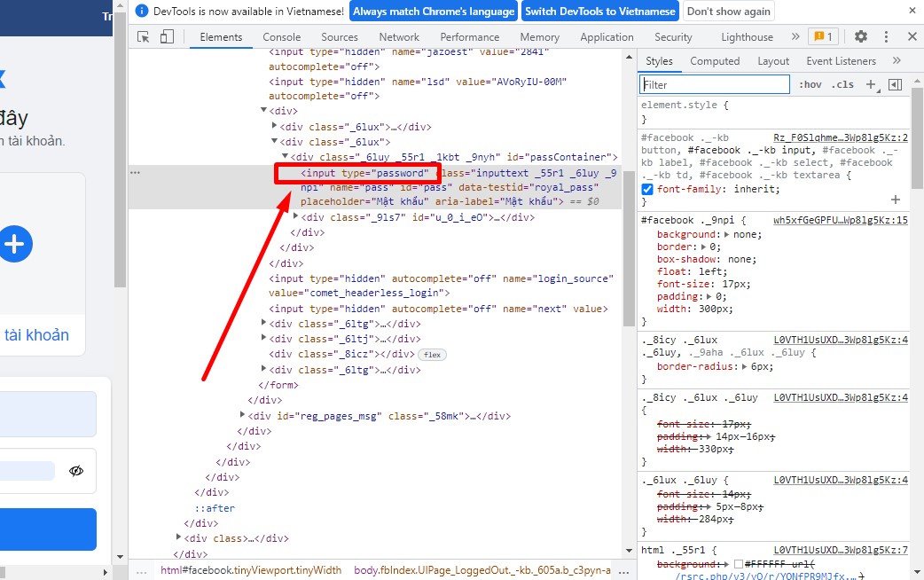
Task: Expand the div class _6ltj node
Action: coord(264,338)
